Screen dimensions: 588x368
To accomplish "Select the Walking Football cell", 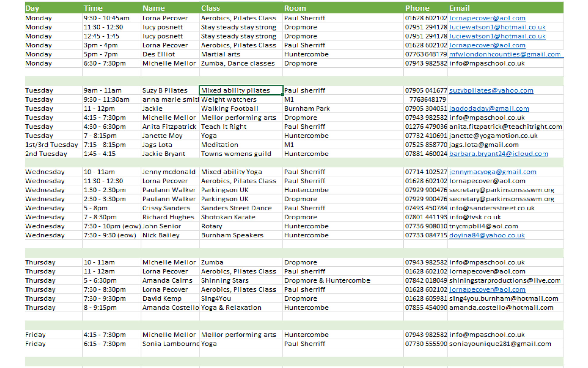I will pos(241,109).
